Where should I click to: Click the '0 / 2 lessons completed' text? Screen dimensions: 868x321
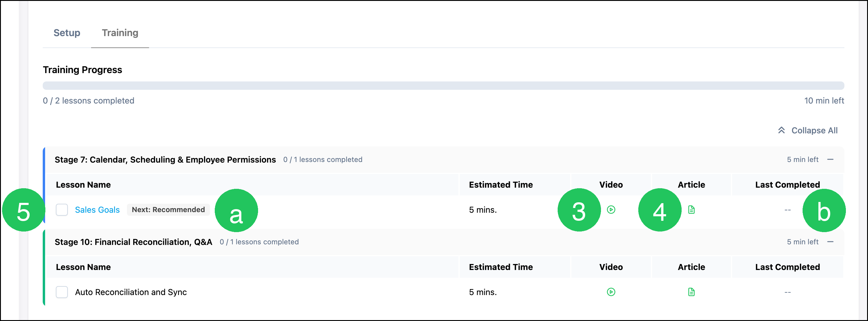click(x=88, y=101)
